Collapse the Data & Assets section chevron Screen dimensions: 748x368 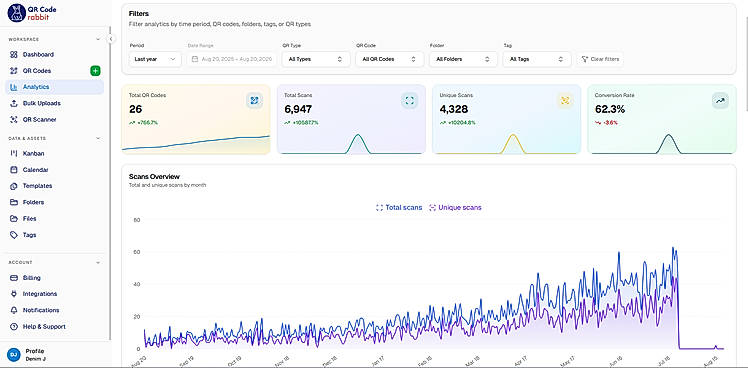click(98, 138)
